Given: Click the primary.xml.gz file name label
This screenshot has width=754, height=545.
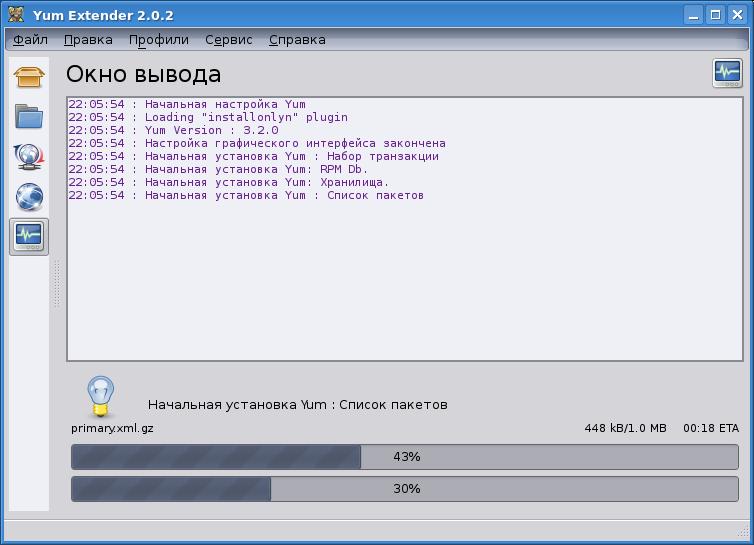Looking at the screenshot, I should click(112, 428).
